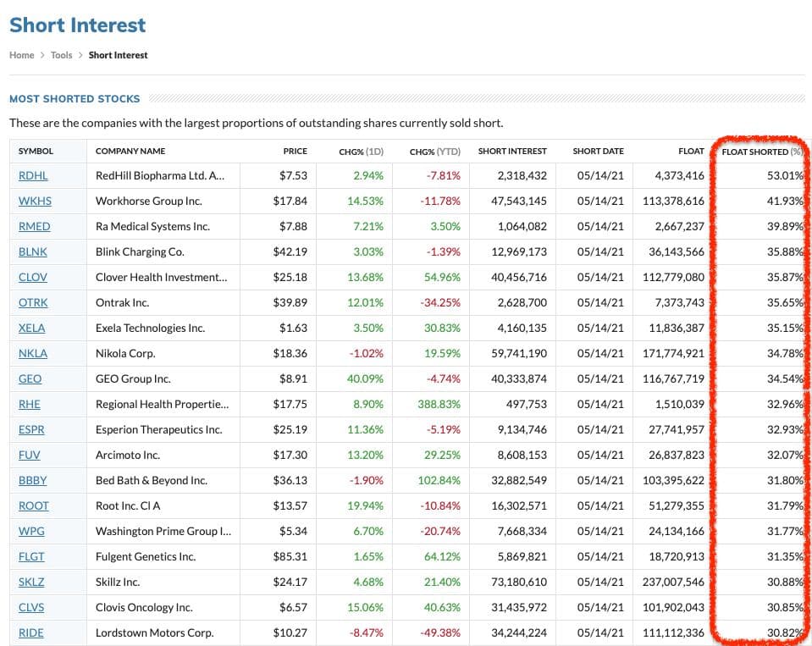Viewport: 812px width, 646px height.
Task: Click the PRICE column header
Action: tap(296, 152)
